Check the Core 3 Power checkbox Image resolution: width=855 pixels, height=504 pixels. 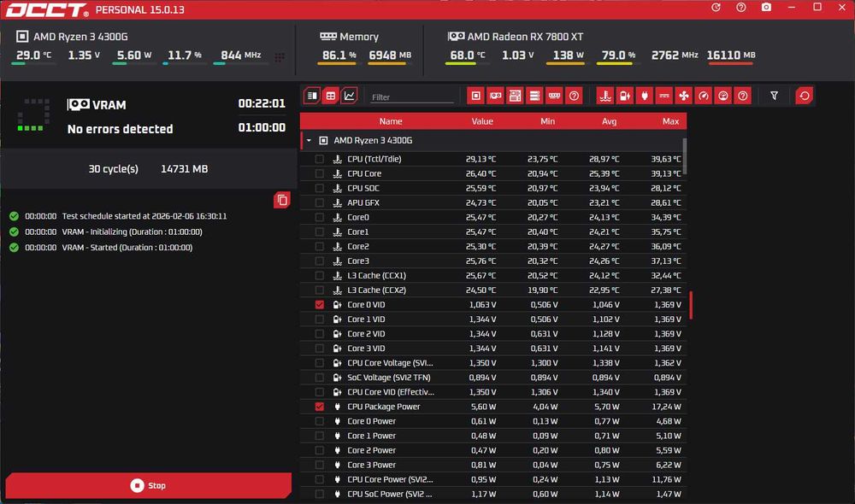[x=320, y=465]
